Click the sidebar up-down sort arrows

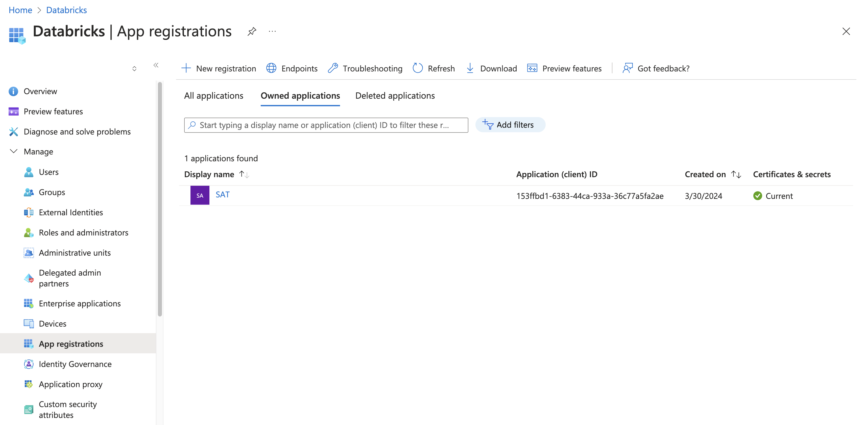134,69
